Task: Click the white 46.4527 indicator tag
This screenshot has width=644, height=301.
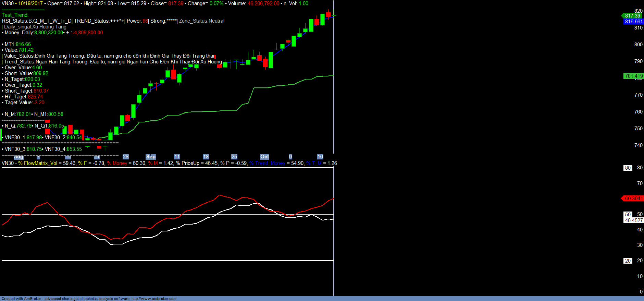Action: pyautogui.click(x=633, y=220)
